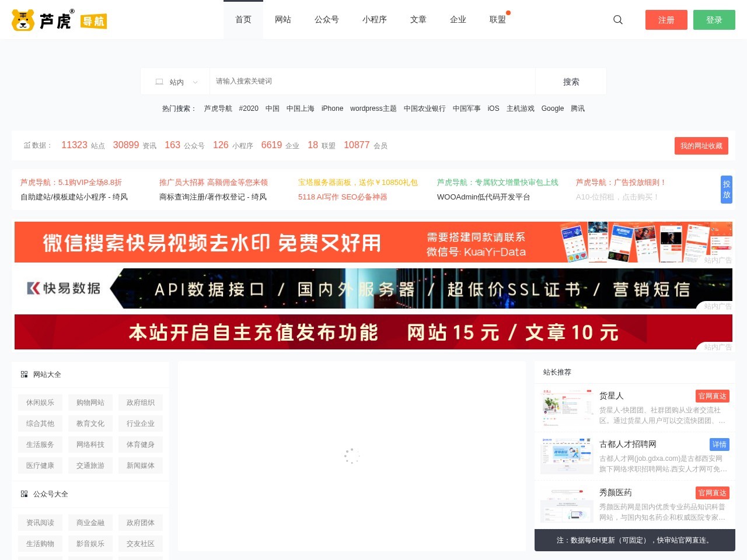Click the 6619 企业 statistic
Viewport: 747px width, 560px height.
click(280, 145)
